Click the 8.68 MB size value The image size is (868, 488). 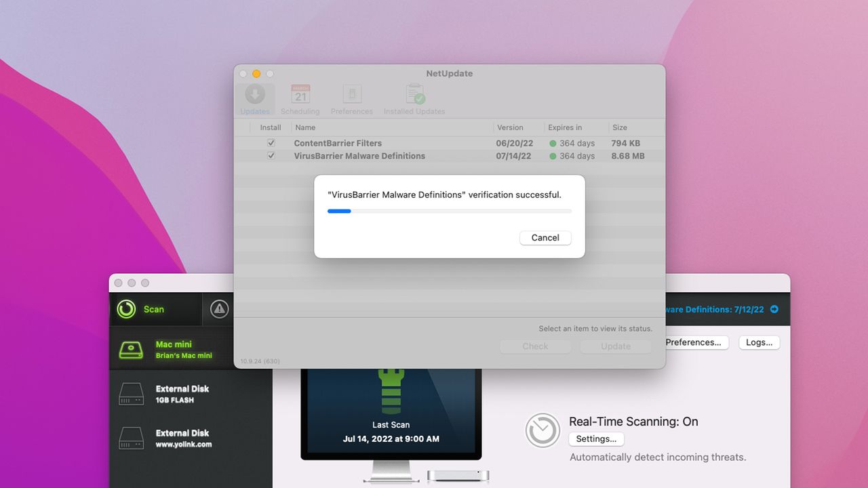click(x=628, y=156)
